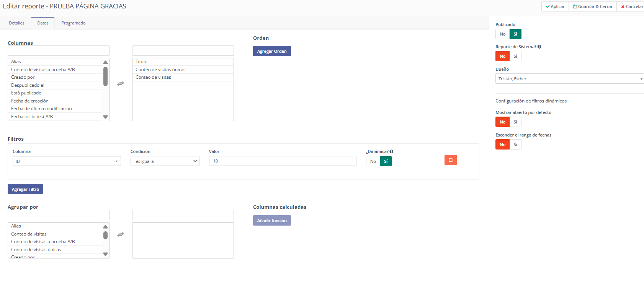Switch to the Detalles tab
The height and width of the screenshot is (286, 644).
pos(17,23)
